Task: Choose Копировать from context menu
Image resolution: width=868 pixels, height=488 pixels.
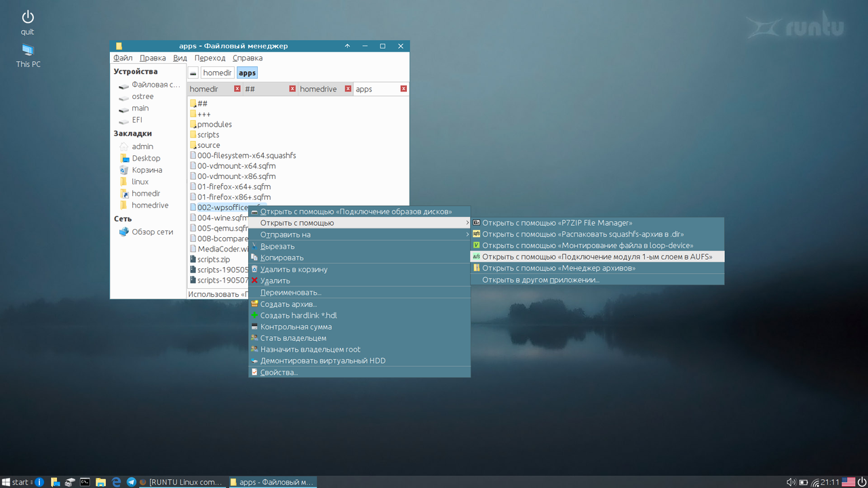Action: [359, 258]
